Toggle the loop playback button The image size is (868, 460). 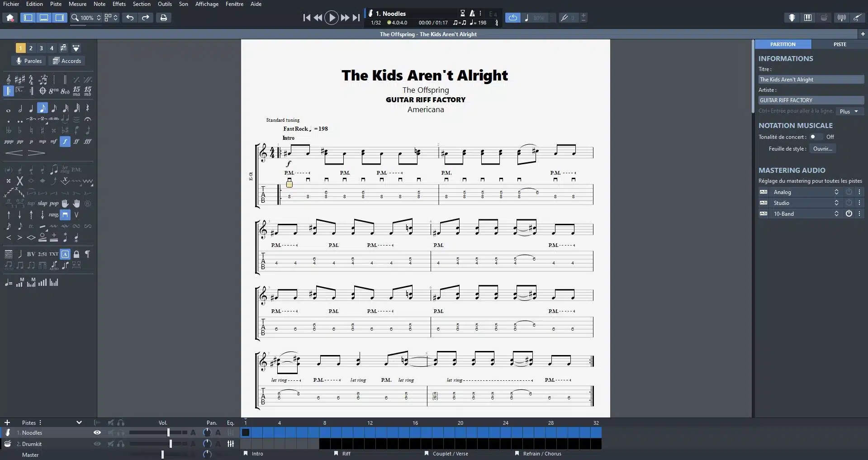pos(512,18)
